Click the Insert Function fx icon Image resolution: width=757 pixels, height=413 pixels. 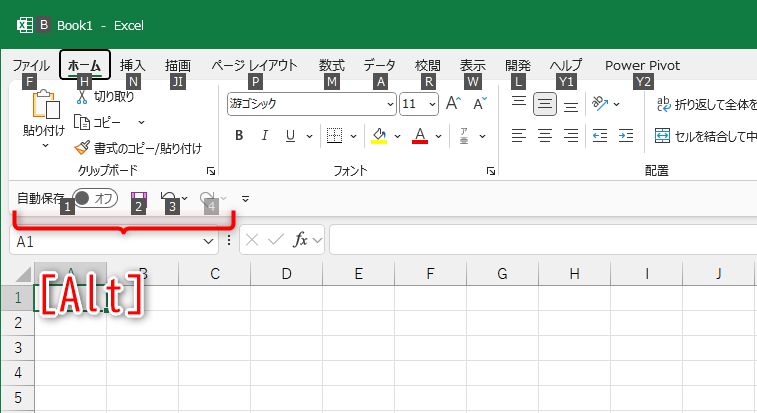click(301, 239)
